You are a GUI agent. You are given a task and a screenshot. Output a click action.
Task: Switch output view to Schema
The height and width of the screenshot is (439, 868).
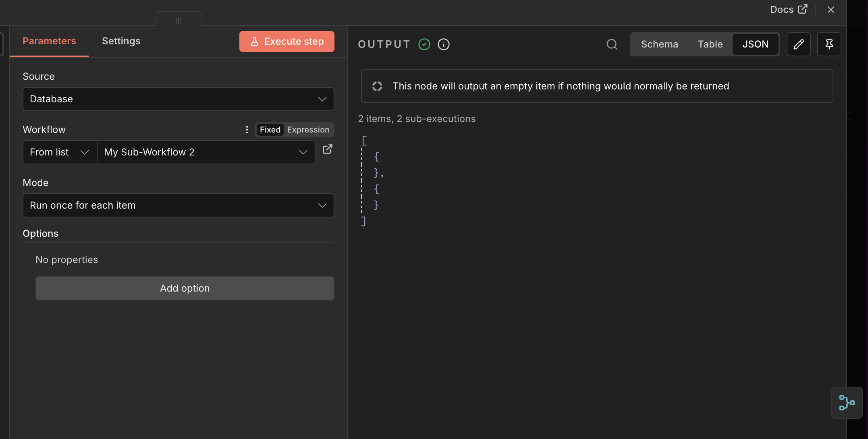point(659,44)
